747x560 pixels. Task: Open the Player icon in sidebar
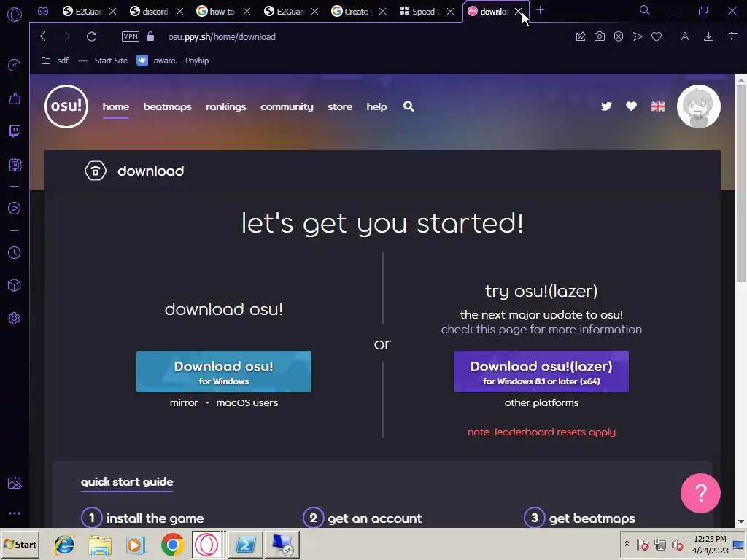pos(15,208)
